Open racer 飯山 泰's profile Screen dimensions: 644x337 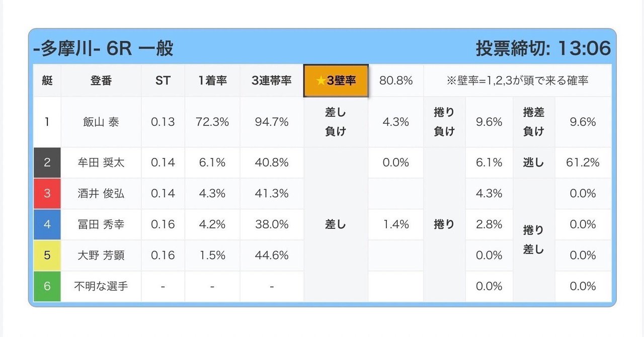point(101,122)
